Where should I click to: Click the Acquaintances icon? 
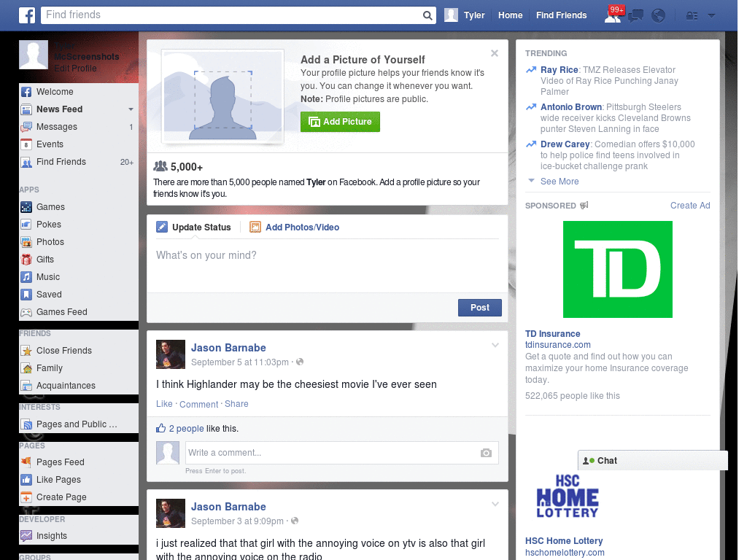coord(26,386)
